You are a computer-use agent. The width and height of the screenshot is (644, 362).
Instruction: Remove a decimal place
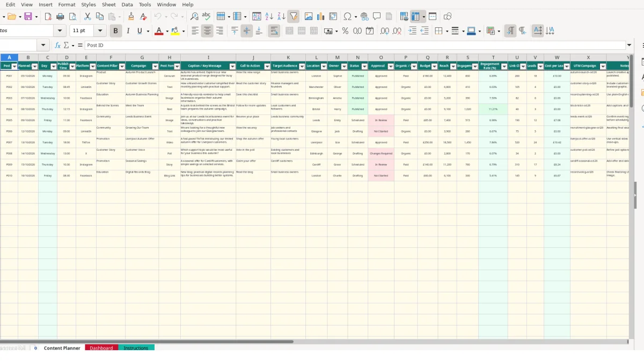coord(397,31)
